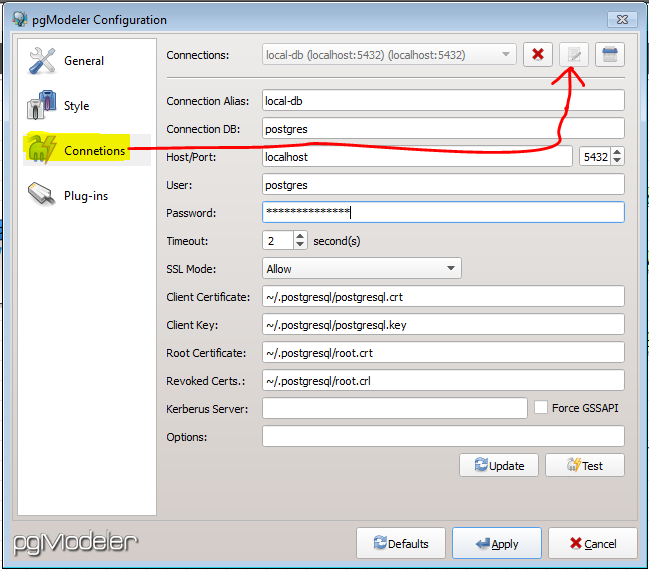The height and width of the screenshot is (570, 649).
Task: Click the Apply button
Action: point(497,543)
